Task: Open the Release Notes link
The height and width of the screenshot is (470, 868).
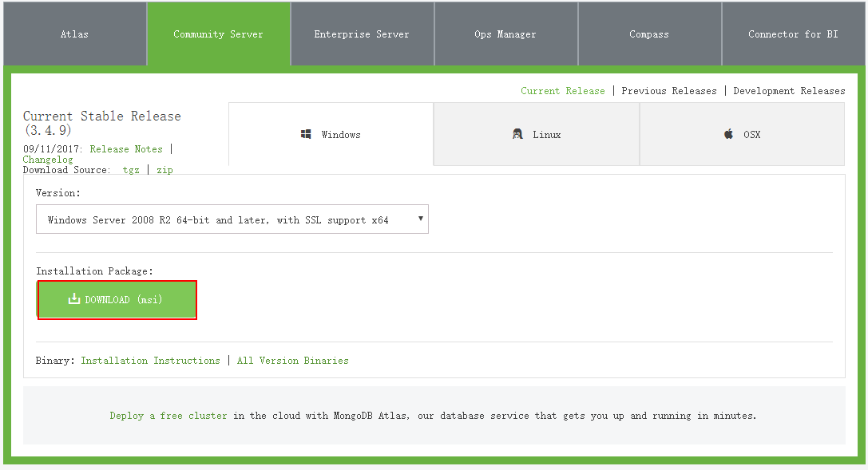Action: point(126,149)
